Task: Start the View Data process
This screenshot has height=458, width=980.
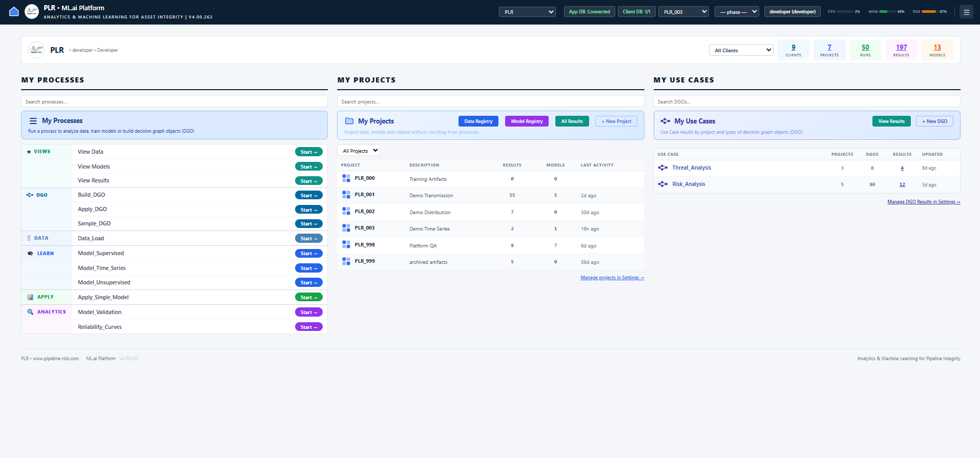Action: [x=309, y=152]
